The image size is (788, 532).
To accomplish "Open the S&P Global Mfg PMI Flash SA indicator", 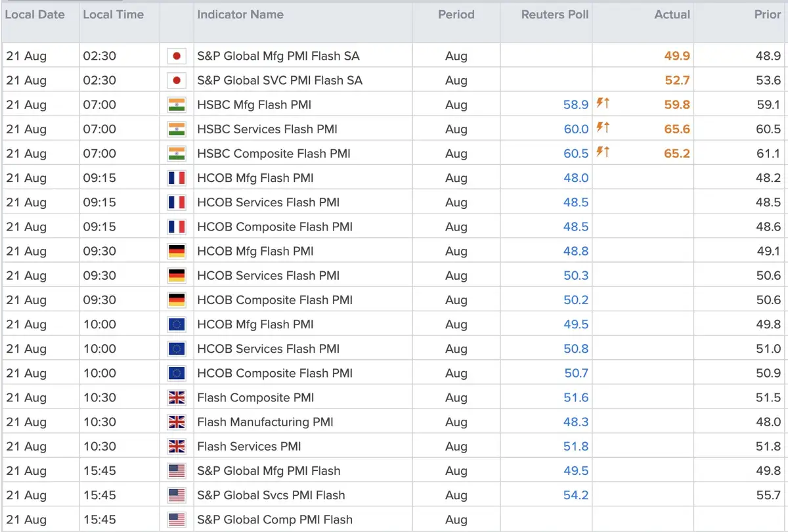I will [x=280, y=56].
